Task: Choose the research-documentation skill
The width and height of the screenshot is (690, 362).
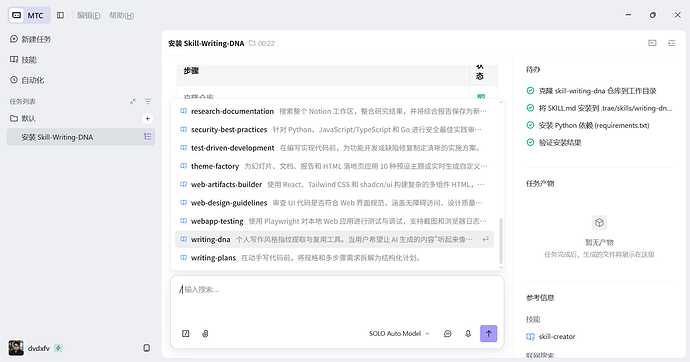Action: pyautogui.click(x=334, y=111)
